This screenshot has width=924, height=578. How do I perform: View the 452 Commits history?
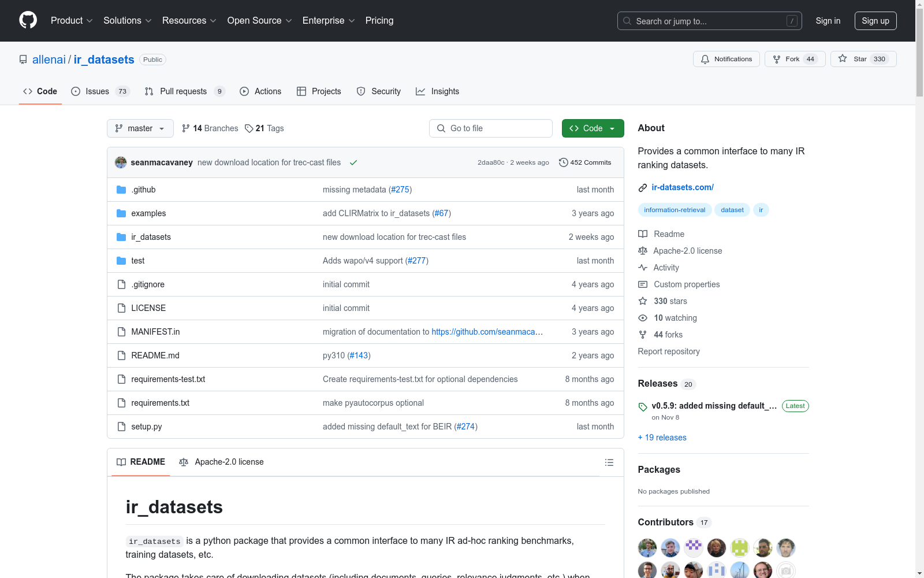click(585, 162)
